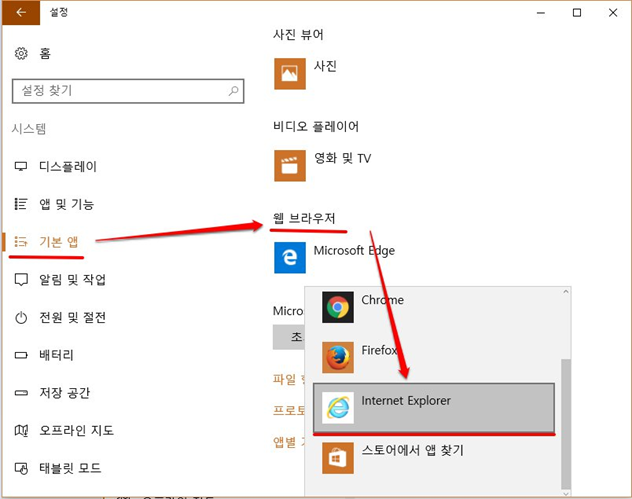Select Internet Explorer as web browser
This screenshot has height=499, width=632.
pyautogui.click(x=434, y=408)
